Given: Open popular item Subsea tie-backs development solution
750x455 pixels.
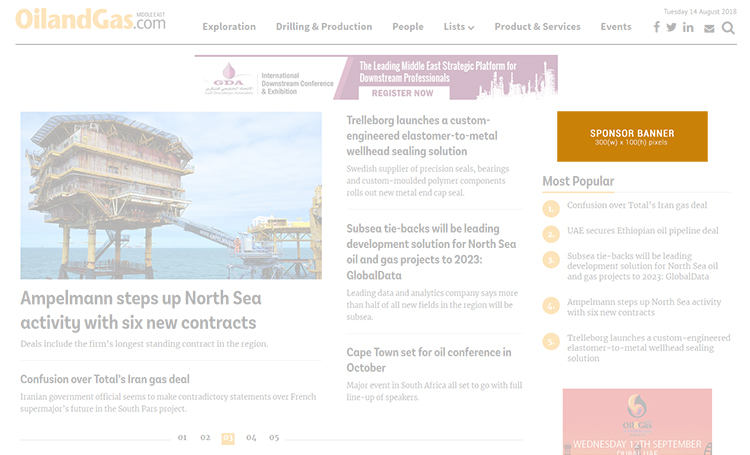Looking at the screenshot, I should 643,266.
